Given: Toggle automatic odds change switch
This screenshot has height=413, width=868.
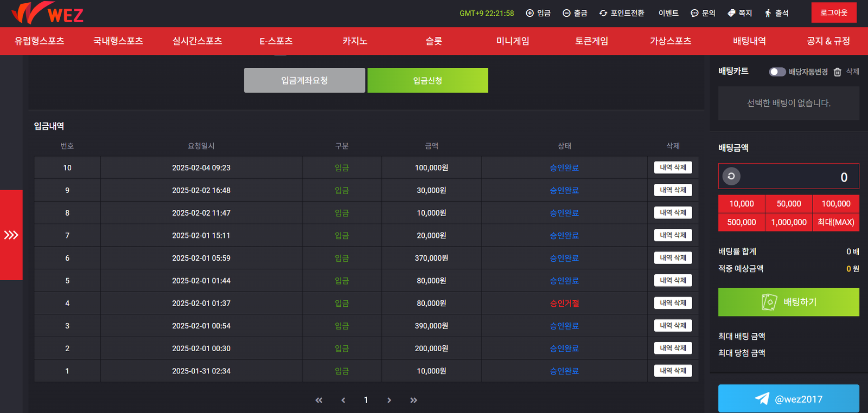Looking at the screenshot, I should (777, 72).
